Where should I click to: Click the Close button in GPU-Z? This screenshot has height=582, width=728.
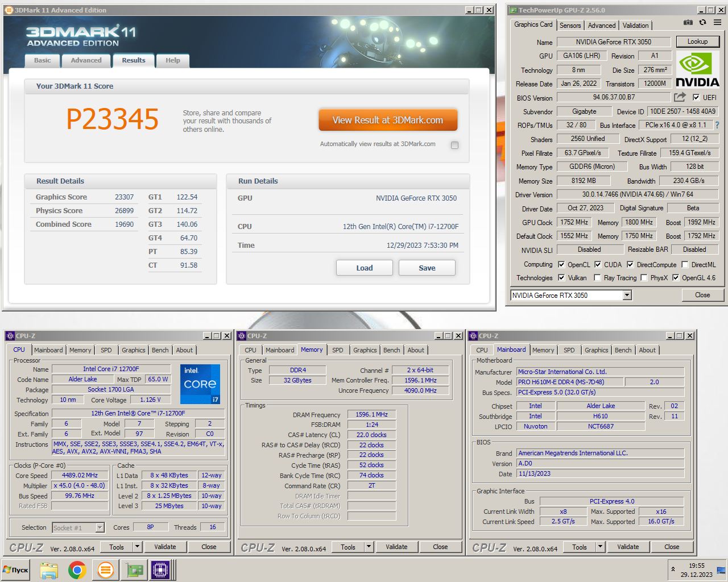[702, 295]
